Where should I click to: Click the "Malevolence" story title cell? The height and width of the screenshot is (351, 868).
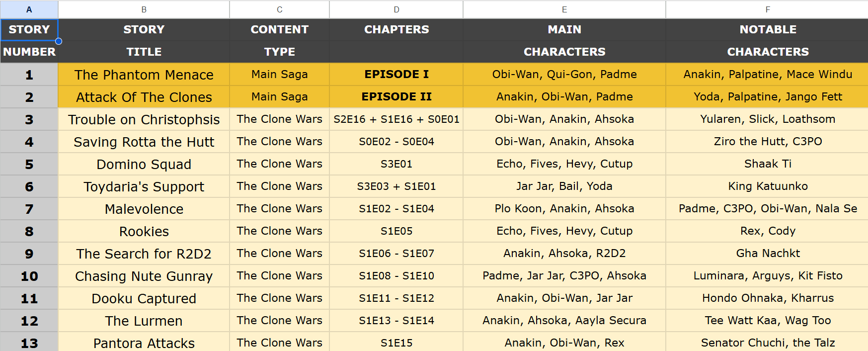pyautogui.click(x=144, y=209)
